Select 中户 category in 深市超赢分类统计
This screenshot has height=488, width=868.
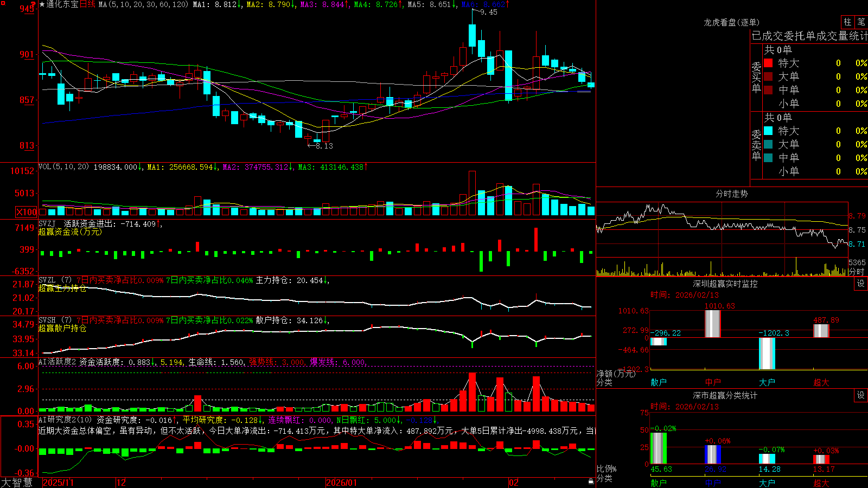[713, 483]
